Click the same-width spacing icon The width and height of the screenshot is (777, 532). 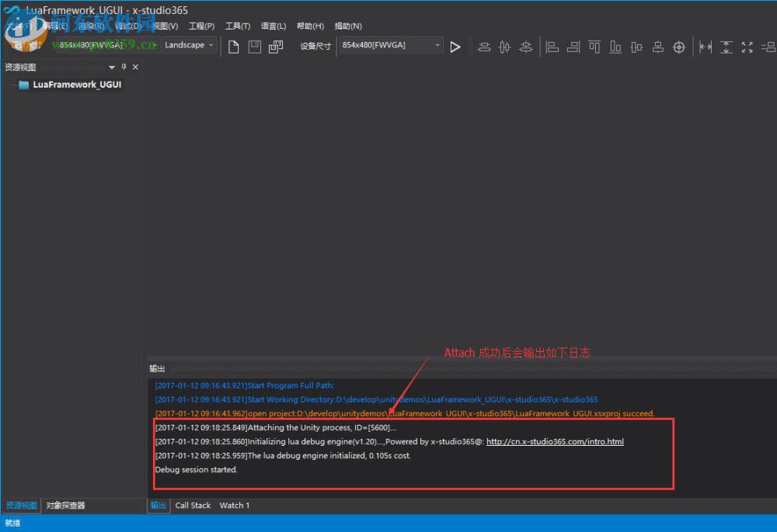706,47
